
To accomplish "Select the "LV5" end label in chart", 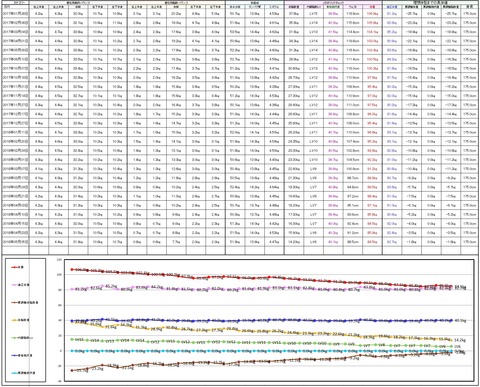I will [x=458, y=347].
